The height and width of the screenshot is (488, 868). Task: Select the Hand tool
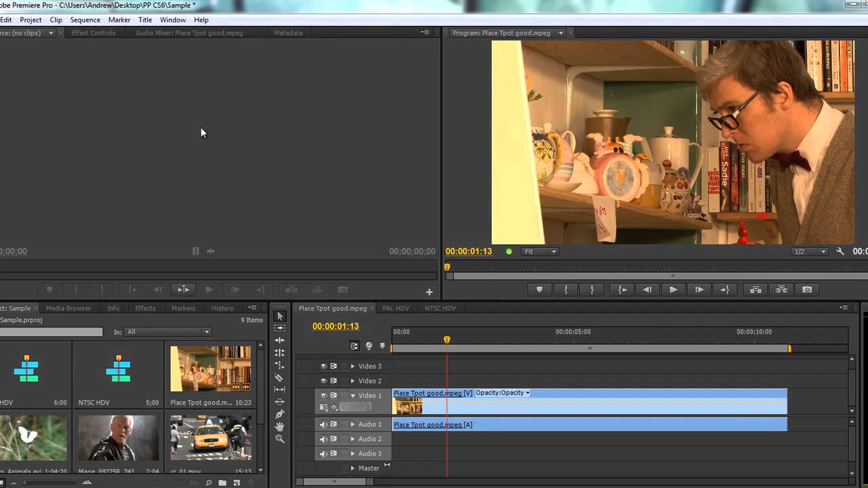[x=279, y=426]
